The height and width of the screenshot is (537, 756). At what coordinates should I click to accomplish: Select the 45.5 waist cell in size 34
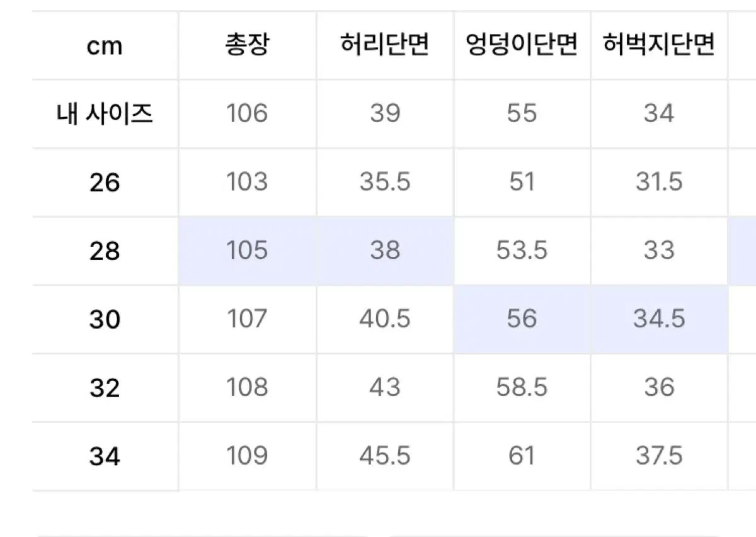click(x=385, y=456)
